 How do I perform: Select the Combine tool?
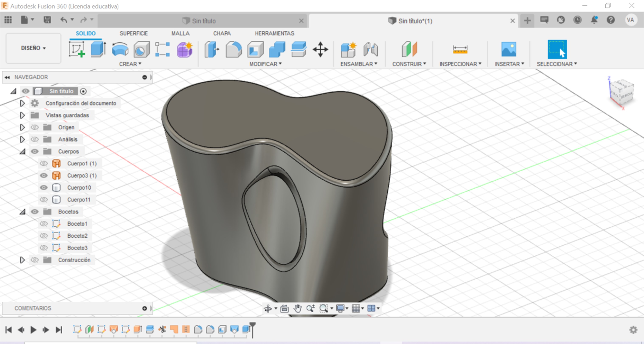coord(277,49)
